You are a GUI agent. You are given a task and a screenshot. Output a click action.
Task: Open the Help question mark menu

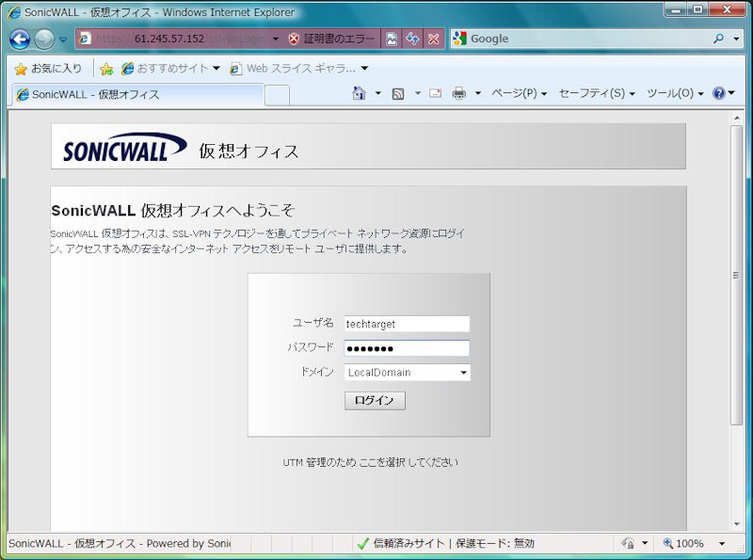(723, 93)
